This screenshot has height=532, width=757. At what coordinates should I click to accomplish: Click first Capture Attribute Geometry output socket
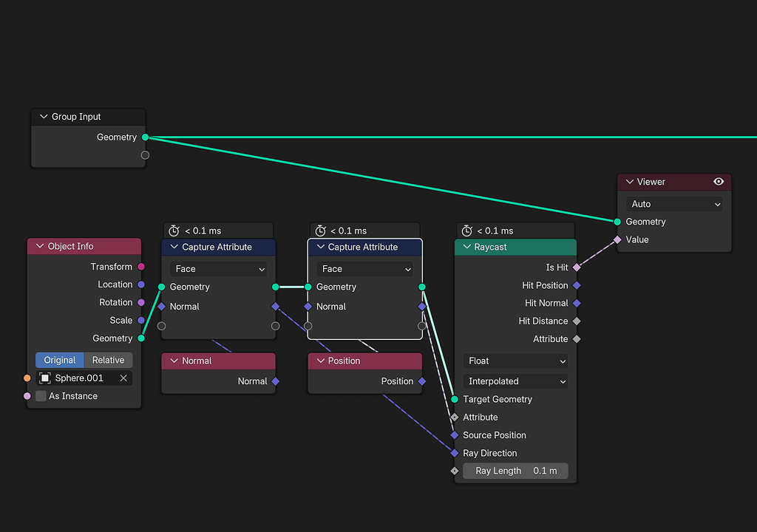275,287
